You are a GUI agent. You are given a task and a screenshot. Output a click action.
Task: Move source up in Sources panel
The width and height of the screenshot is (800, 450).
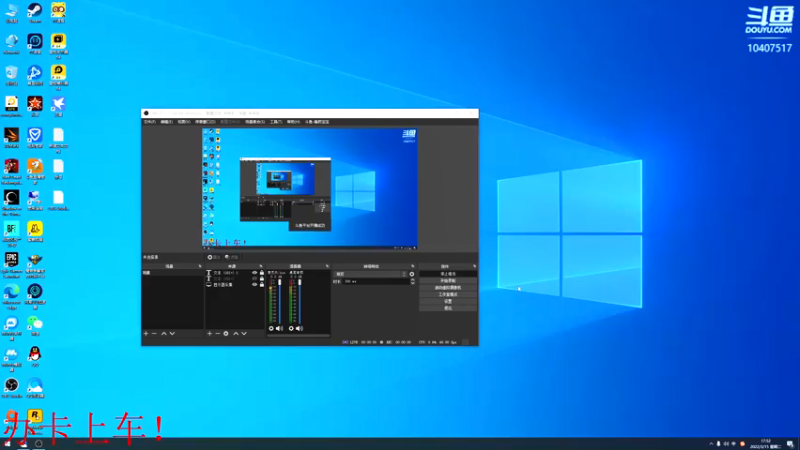236,334
